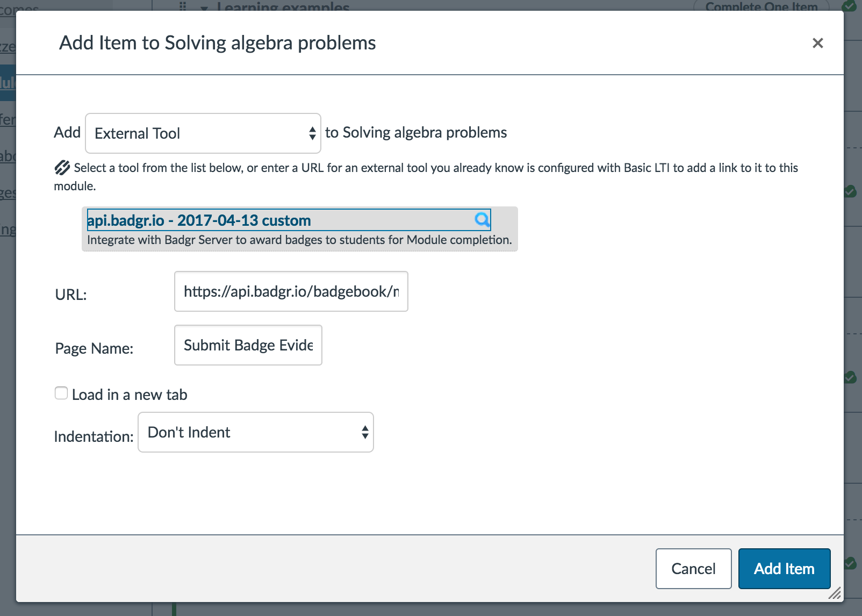Enable Load in a new tab checkbox
862x616 pixels.
(61, 393)
